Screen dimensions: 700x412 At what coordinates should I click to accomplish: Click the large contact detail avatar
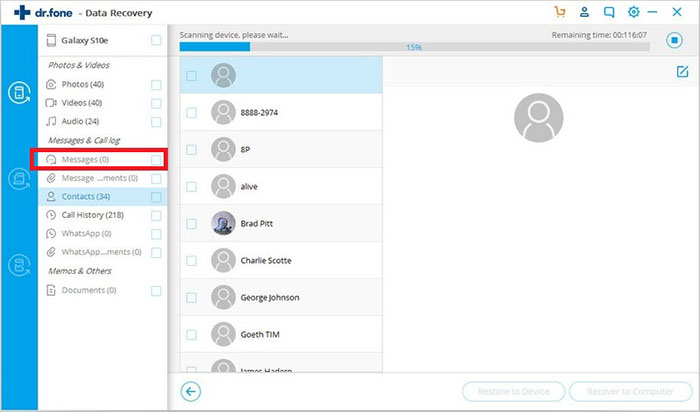538,118
